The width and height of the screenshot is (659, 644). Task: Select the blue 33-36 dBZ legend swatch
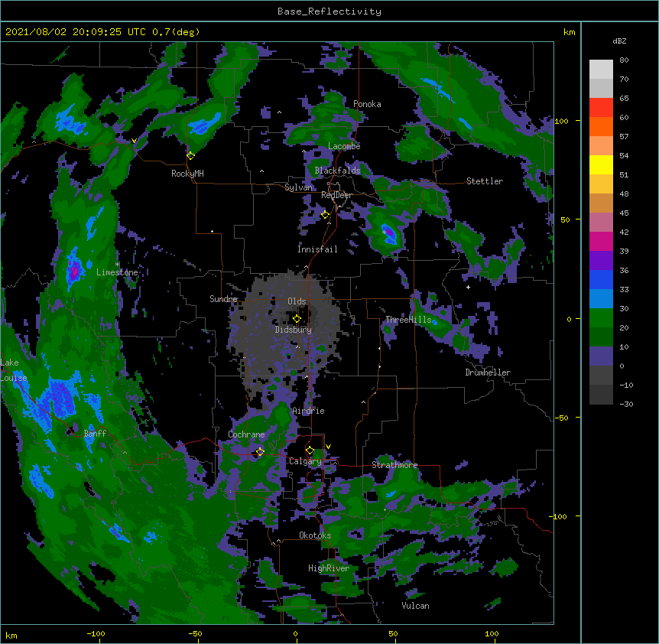click(601, 279)
